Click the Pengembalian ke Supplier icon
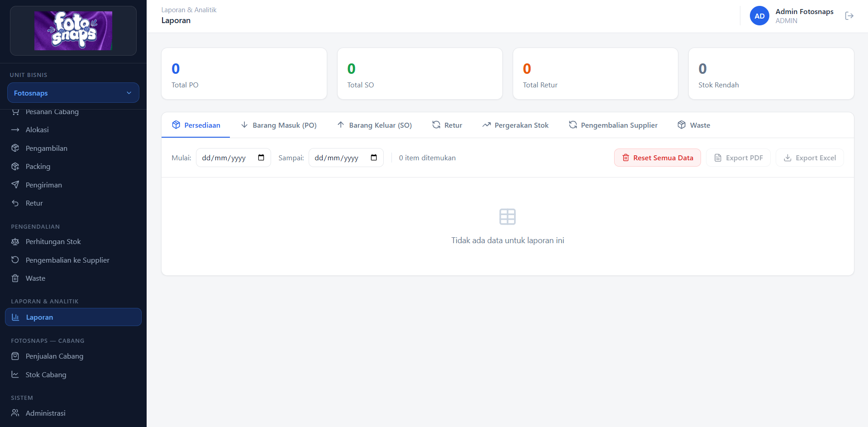 pyautogui.click(x=15, y=260)
